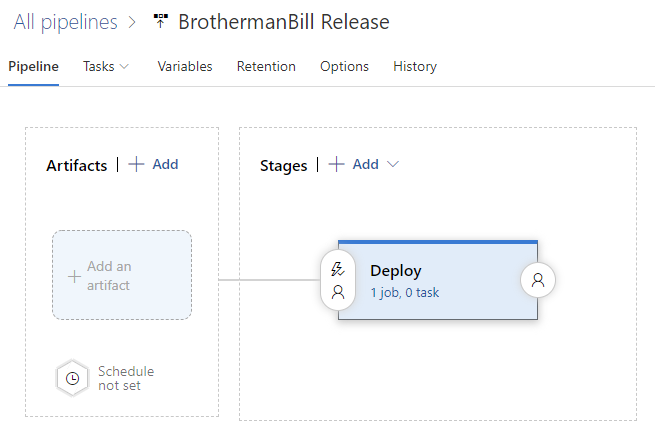Go to the Options tab
Image resolution: width=655 pixels, height=436 pixels.
(344, 66)
